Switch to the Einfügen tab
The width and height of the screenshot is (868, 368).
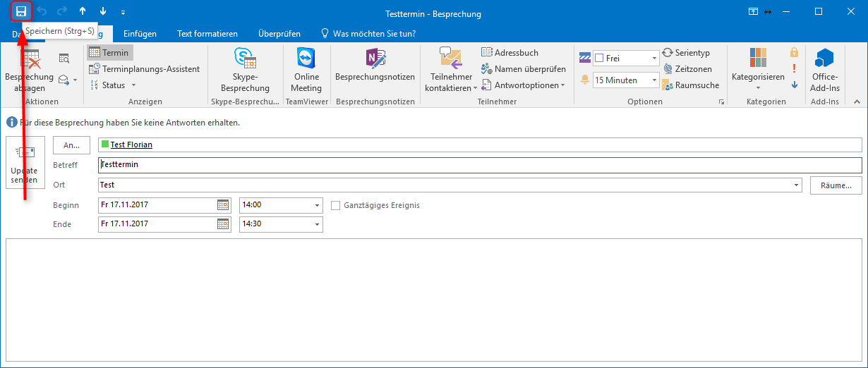coord(140,33)
